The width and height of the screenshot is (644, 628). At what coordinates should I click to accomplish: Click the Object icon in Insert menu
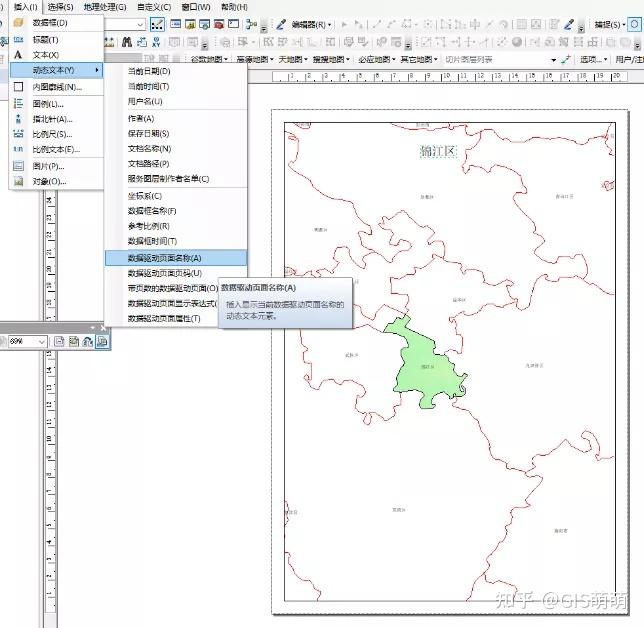point(18,181)
